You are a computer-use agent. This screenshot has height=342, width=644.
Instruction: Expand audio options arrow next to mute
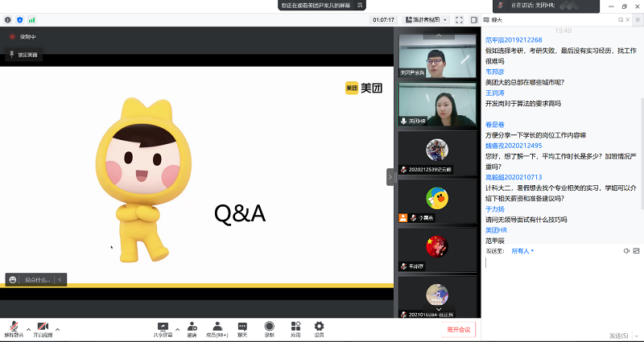point(28,329)
